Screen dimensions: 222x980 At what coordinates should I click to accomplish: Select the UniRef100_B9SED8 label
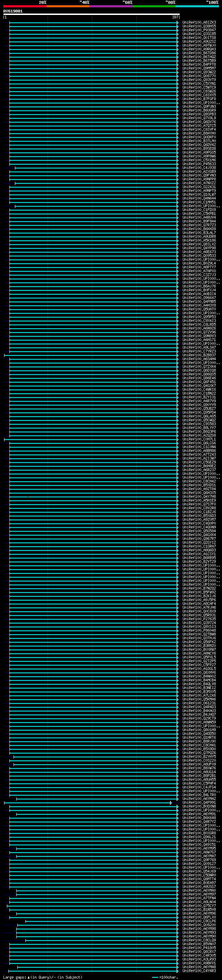199,149
